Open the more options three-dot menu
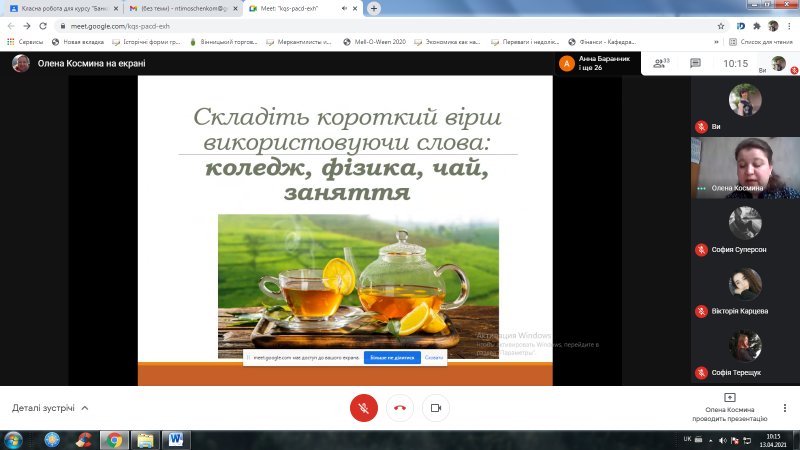Image resolution: width=800 pixels, height=450 pixels. (785, 408)
